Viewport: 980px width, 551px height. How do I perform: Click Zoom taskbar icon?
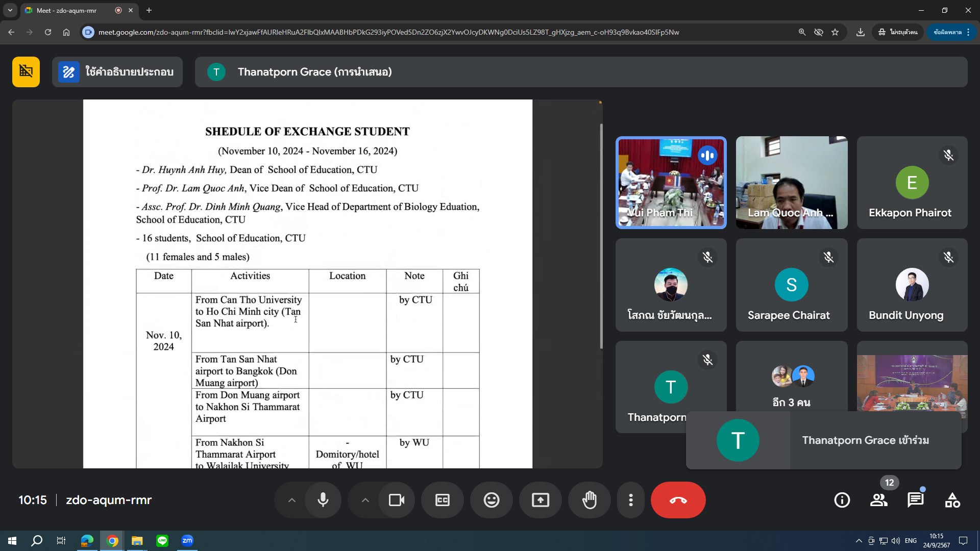[x=187, y=541]
